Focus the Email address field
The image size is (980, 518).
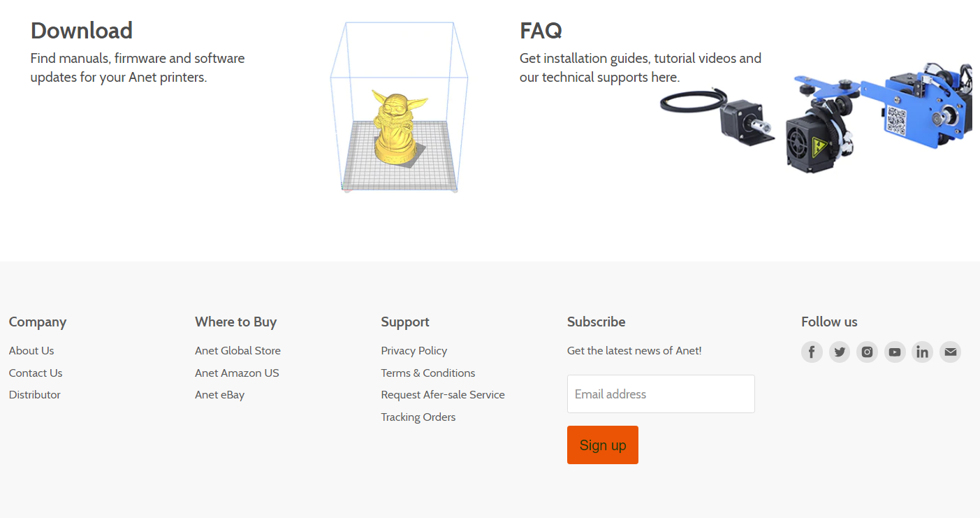pos(661,394)
